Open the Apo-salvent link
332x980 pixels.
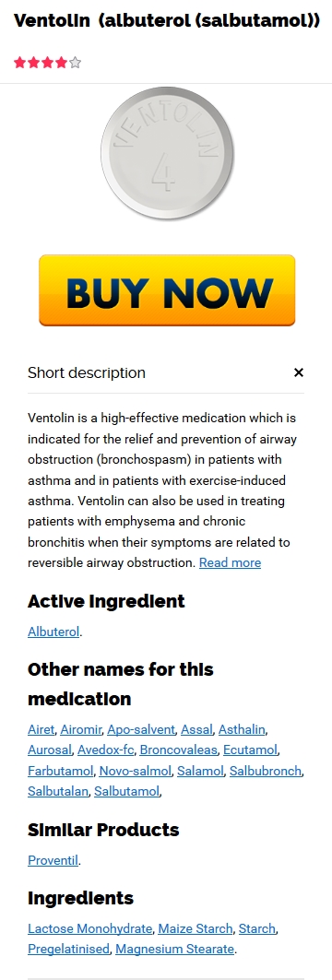click(141, 729)
